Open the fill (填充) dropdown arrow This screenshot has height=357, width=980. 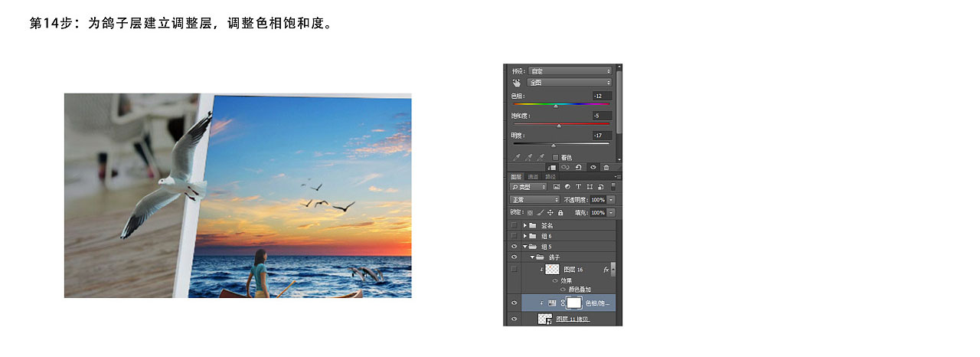pyautogui.click(x=611, y=212)
